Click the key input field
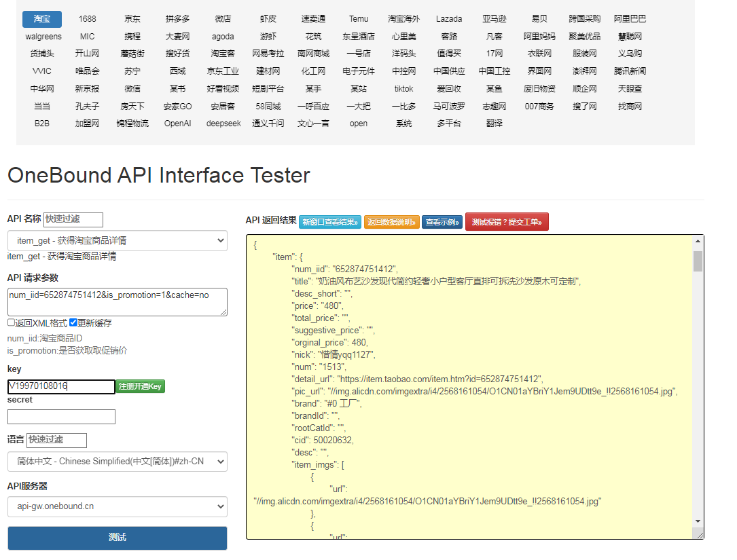Viewport: 737px width, 560px height. pyautogui.click(x=62, y=386)
